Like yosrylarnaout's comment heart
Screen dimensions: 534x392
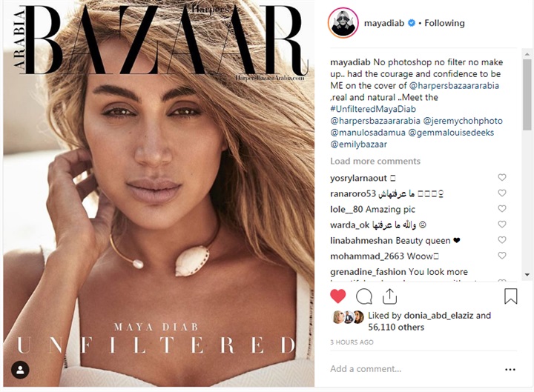pos(502,177)
